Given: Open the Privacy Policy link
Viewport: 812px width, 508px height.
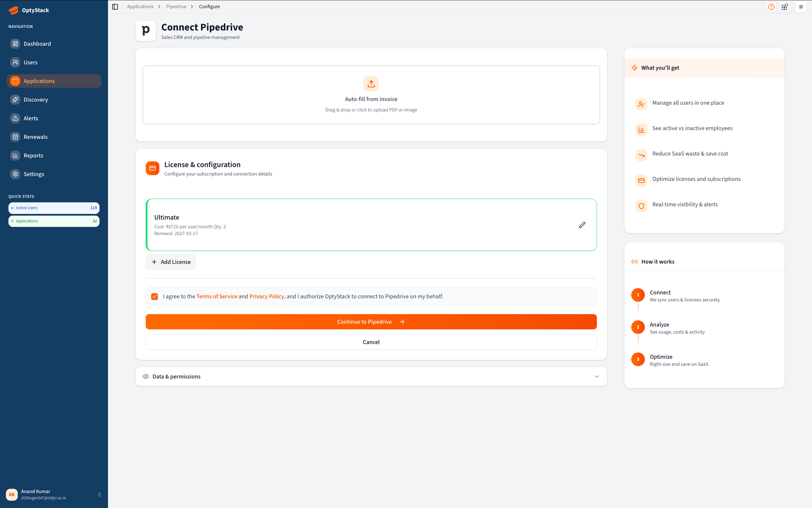Looking at the screenshot, I should click(266, 296).
